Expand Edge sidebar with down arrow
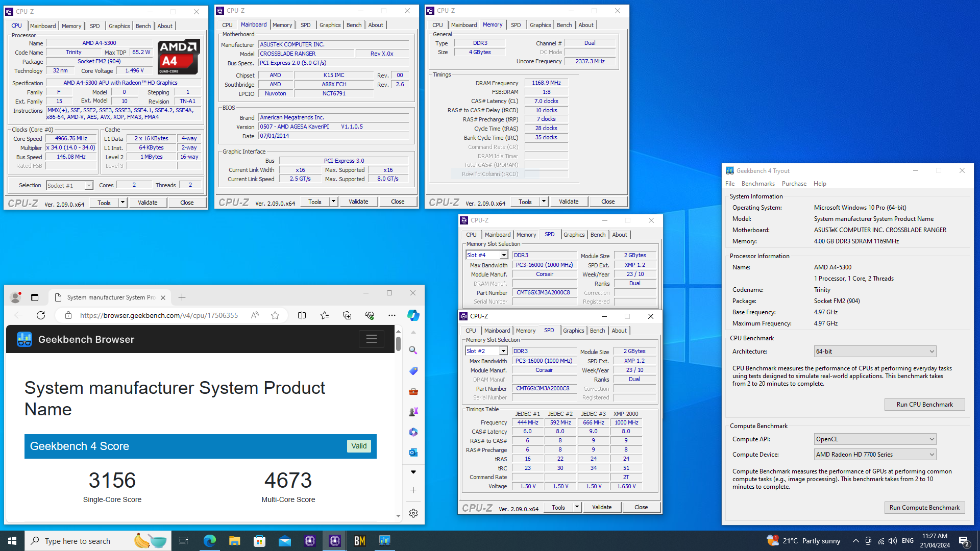This screenshot has height=551, width=980. pyautogui.click(x=413, y=472)
